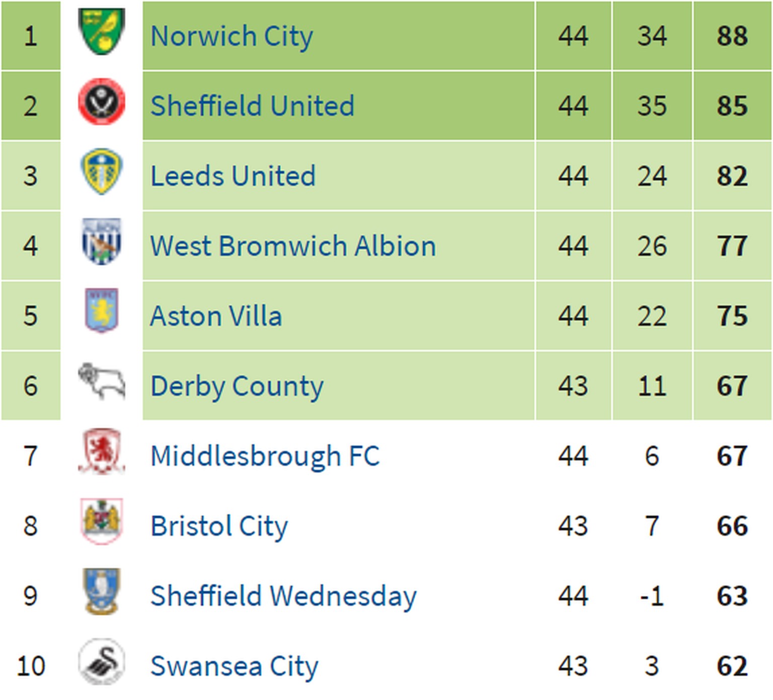This screenshot has width=773, height=700.
Task: Visit the Middlesbrough FC link
Action: click(x=265, y=456)
